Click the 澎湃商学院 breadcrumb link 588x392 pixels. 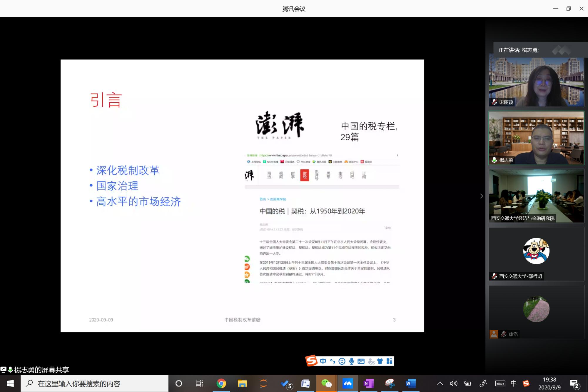point(278,199)
